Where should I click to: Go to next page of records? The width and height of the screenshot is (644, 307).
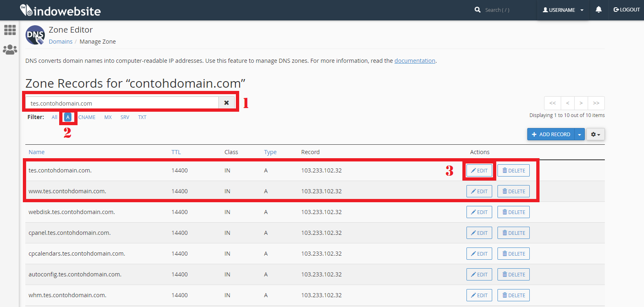pyautogui.click(x=581, y=103)
